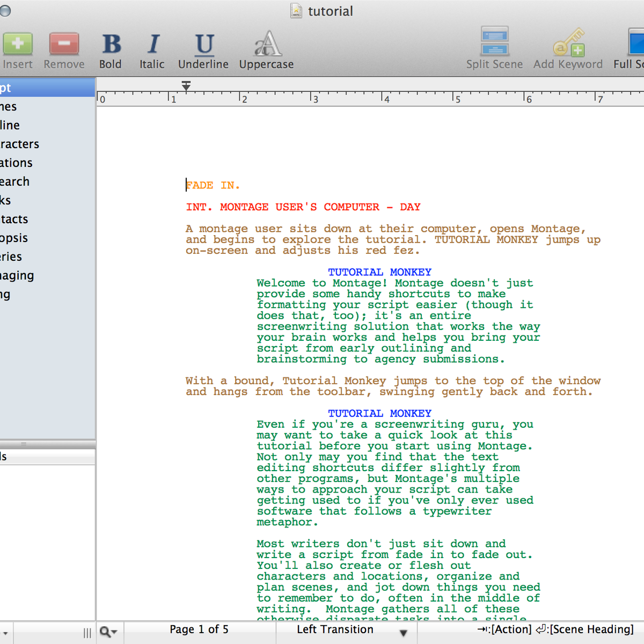
Task: Click the second 'TUTORIAL MONKEY' character name
Action: tap(380, 413)
